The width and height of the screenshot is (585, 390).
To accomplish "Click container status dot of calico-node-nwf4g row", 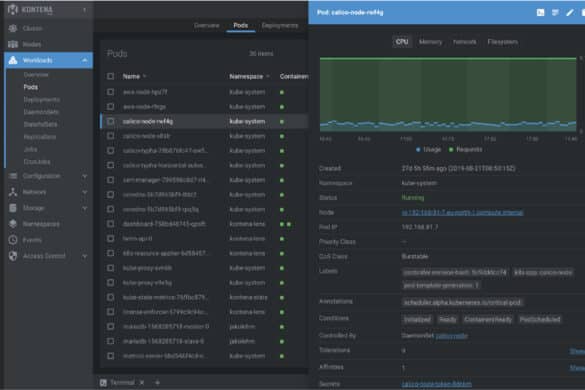I will pos(282,122).
